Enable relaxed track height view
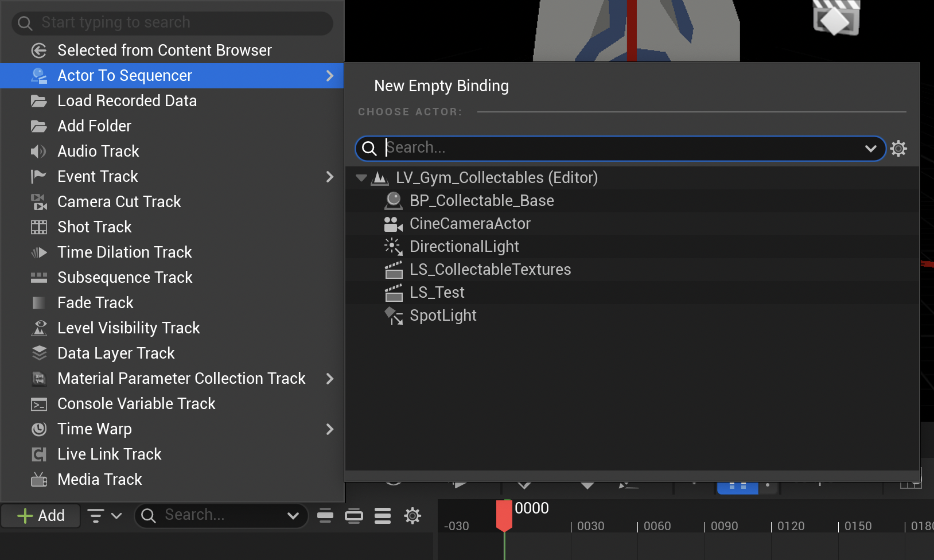 coord(354,515)
